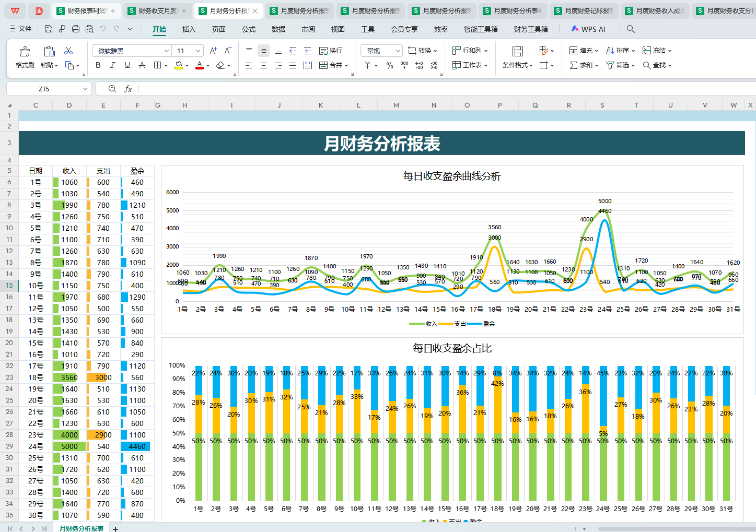756x532 pixels.
Task: Select the font color red swatch
Action: pos(199,67)
